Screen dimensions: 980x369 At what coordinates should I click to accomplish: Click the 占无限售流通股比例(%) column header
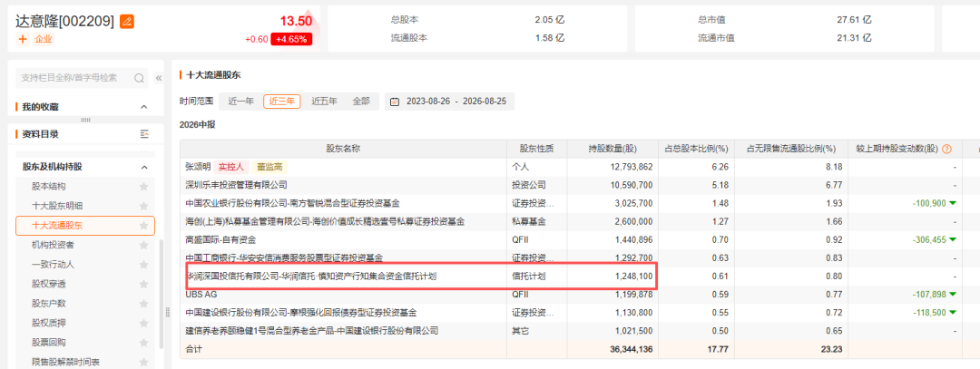coord(790,149)
